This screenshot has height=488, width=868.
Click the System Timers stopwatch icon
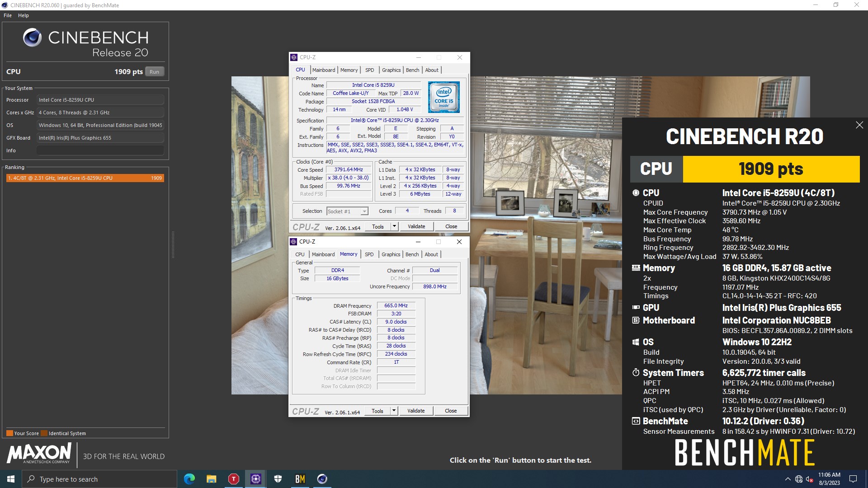636,373
